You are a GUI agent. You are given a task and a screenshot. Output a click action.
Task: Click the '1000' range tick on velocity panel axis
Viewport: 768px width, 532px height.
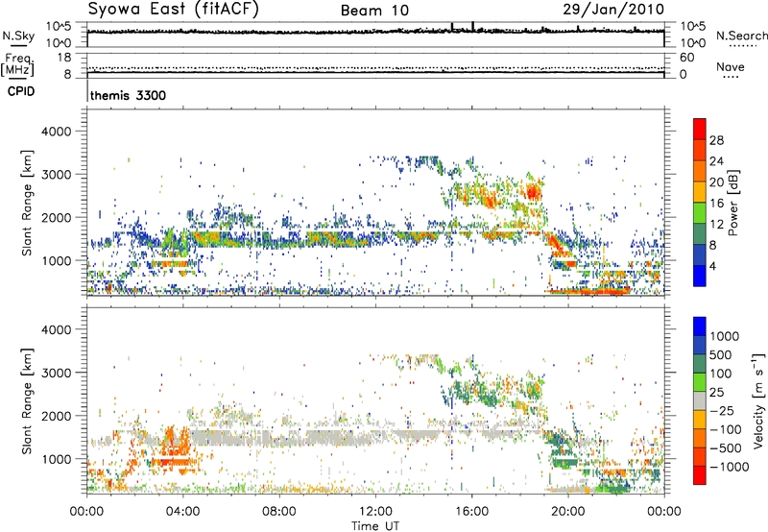click(x=57, y=459)
